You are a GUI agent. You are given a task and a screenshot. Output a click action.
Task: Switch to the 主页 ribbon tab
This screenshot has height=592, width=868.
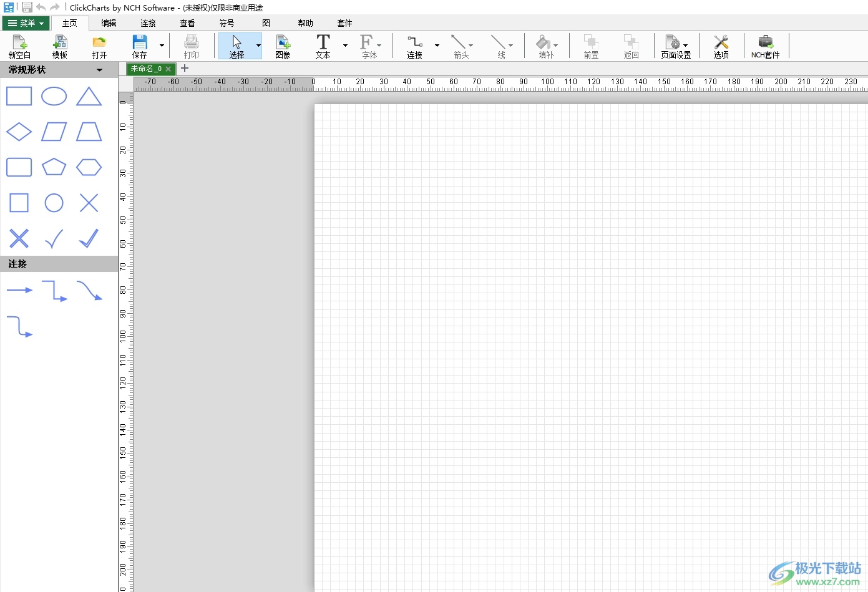tap(70, 23)
